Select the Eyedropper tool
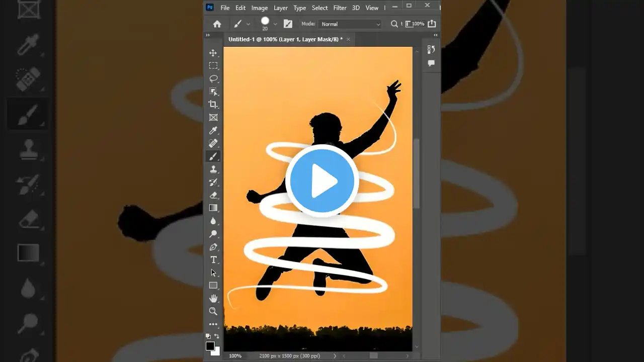Screen dimensions: 644x362 213,130
